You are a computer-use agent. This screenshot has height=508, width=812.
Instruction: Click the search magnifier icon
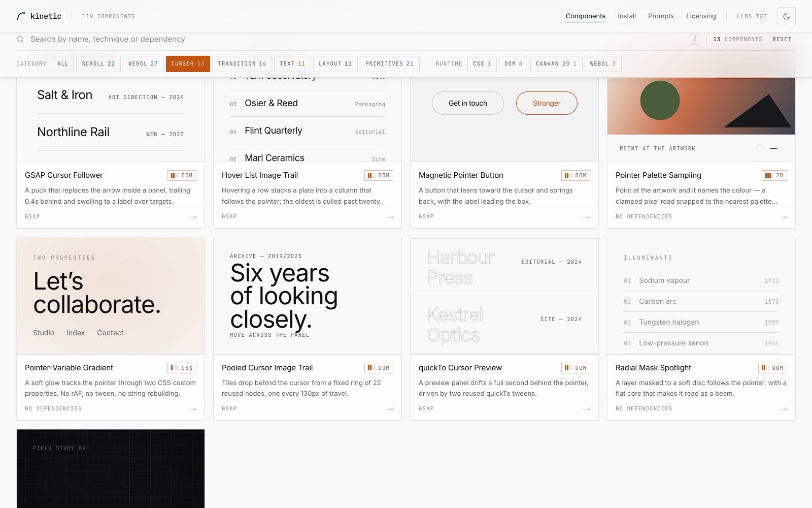[x=20, y=39]
